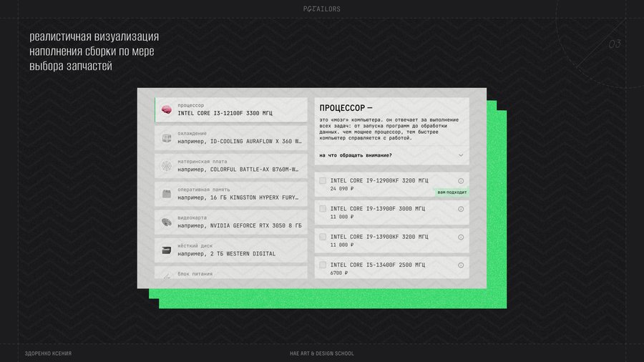
Task: Click the '6700 ₽' price
Action: pyautogui.click(x=339, y=273)
